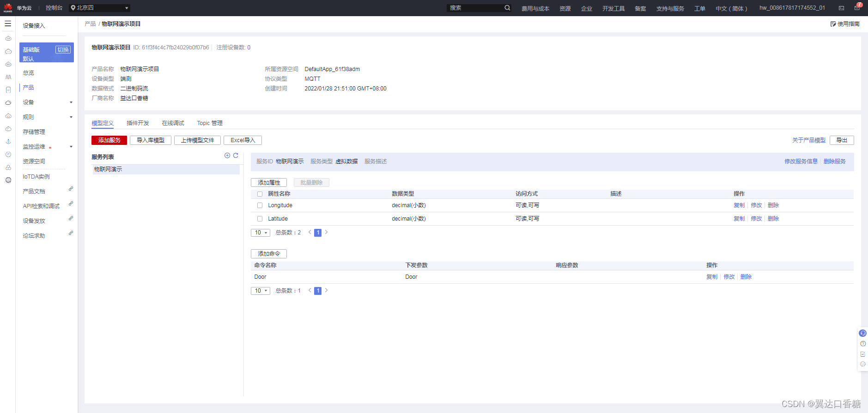Click the question mark help floating icon
This screenshot has width=868, height=413.
(862, 344)
